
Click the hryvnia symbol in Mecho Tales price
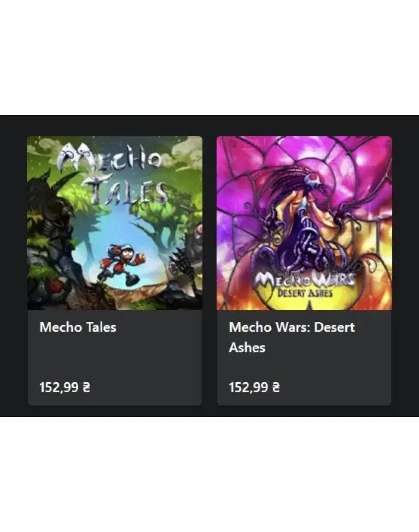tap(87, 387)
